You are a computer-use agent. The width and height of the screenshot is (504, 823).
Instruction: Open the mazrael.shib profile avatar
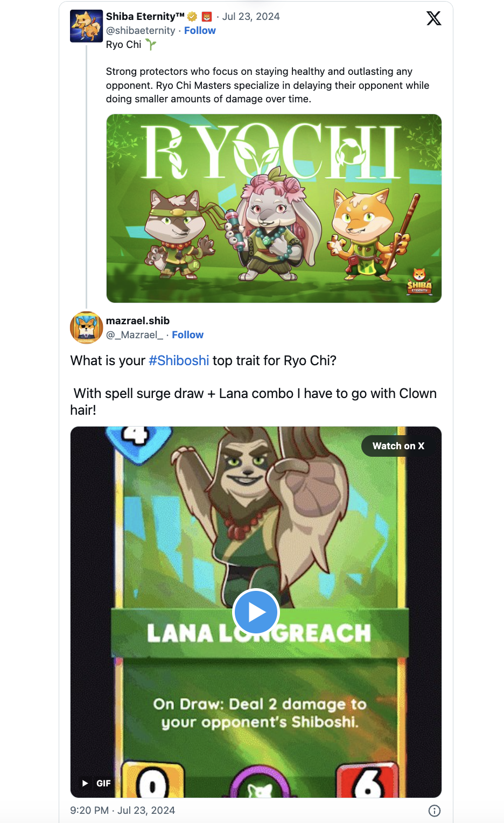click(86, 327)
